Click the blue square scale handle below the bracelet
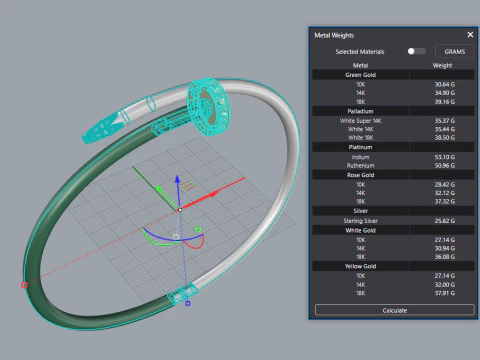Viewport: 480px width, 360px height. [188, 303]
